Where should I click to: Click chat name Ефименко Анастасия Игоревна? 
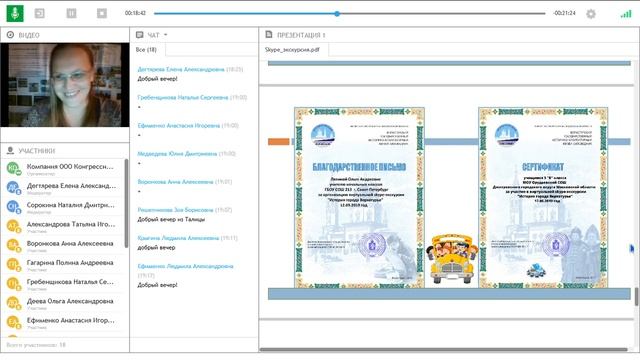(179, 126)
